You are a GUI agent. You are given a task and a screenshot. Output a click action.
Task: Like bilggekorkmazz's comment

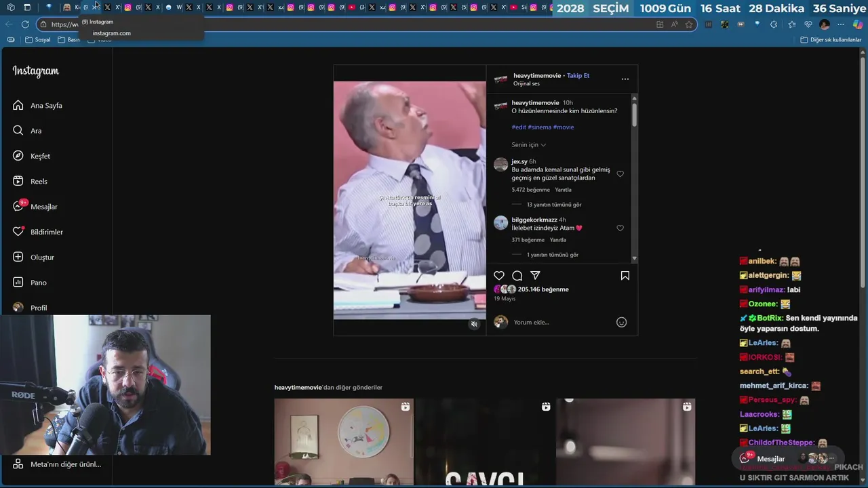(x=620, y=228)
